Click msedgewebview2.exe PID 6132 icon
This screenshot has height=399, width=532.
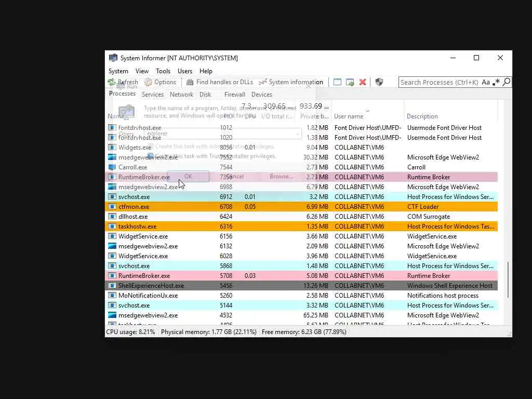[x=112, y=246]
